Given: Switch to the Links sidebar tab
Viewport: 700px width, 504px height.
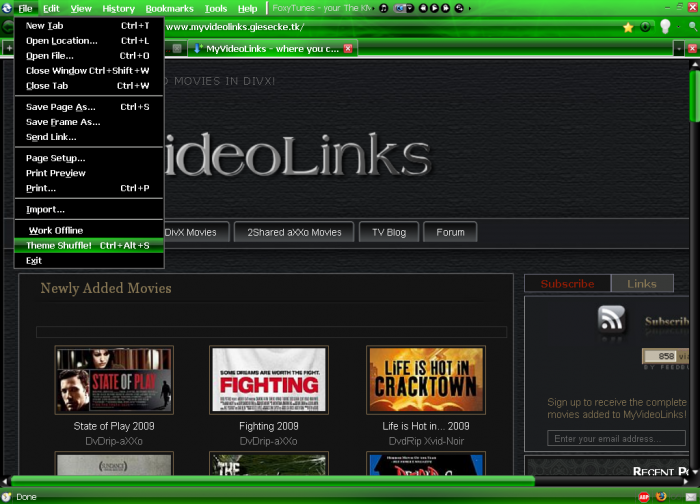Looking at the screenshot, I should (x=642, y=283).
